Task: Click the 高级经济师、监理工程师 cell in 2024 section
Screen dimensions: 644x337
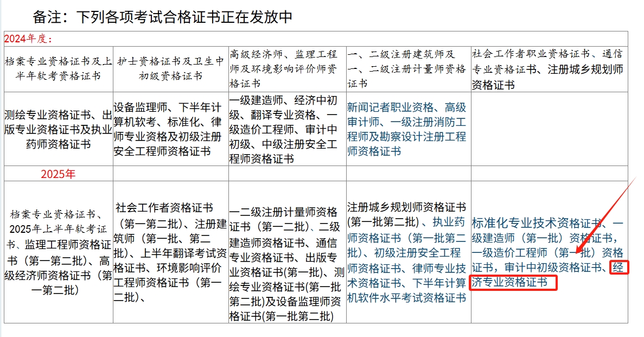Action: tap(284, 68)
